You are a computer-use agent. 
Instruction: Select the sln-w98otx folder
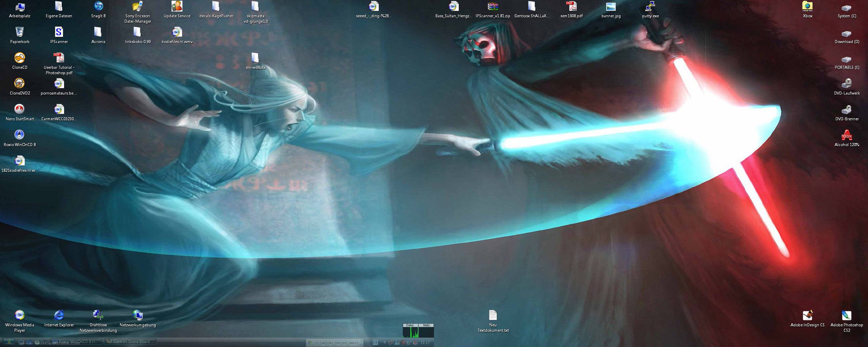(256, 61)
